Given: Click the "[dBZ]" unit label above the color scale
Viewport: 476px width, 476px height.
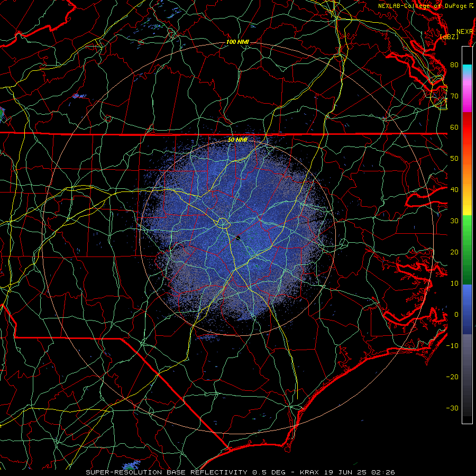Looking at the screenshot, I should coord(449,37).
